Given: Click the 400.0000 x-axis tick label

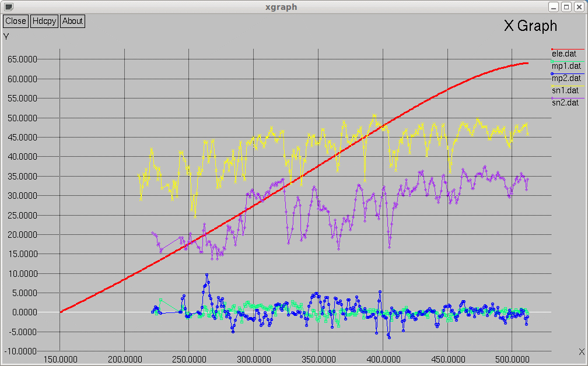Looking at the screenshot, I should click(x=383, y=360).
